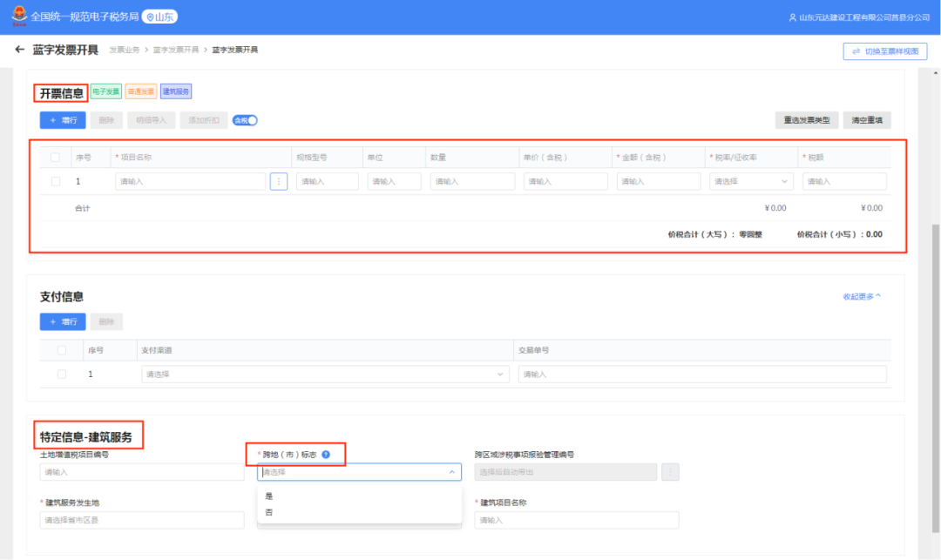This screenshot has height=560, width=941.
Task: Click the 添加折扣 button
Action: pos(204,120)
